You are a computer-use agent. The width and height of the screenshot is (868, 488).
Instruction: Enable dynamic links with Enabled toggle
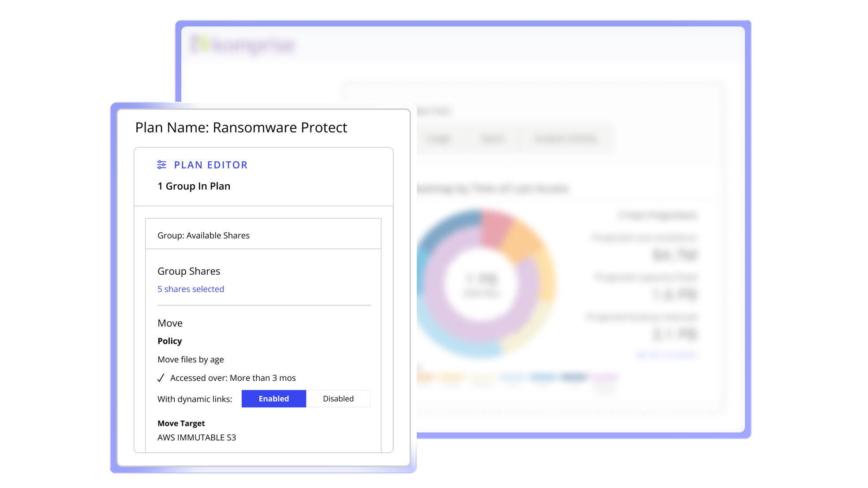pos(273,399)
